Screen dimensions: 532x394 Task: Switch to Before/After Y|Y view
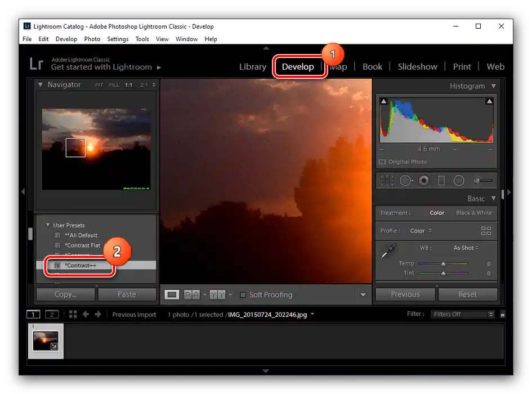217,294
